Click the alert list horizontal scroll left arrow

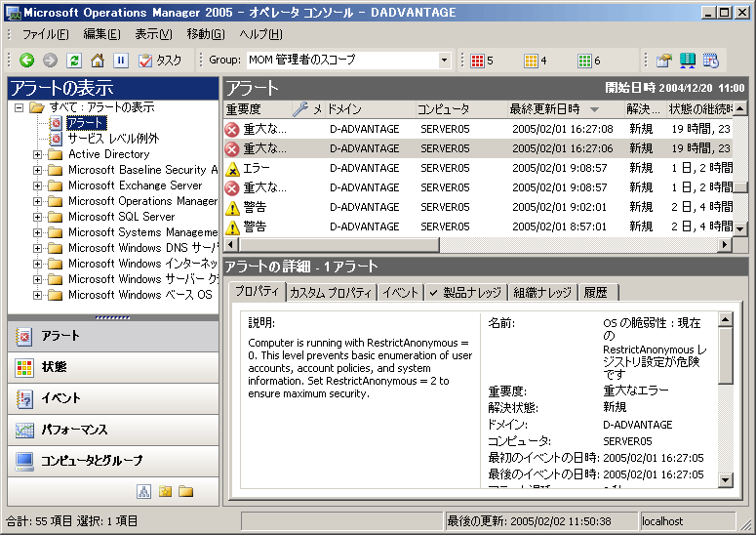tap(231, 245)
